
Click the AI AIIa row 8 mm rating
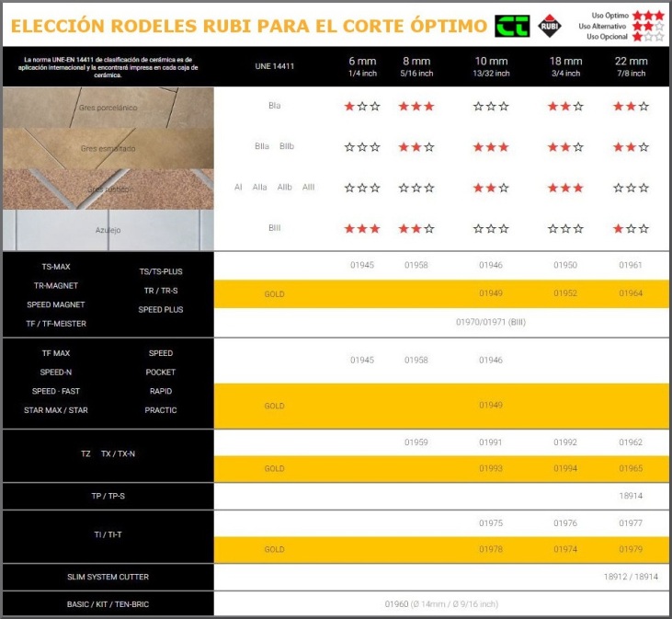(416, 188)
